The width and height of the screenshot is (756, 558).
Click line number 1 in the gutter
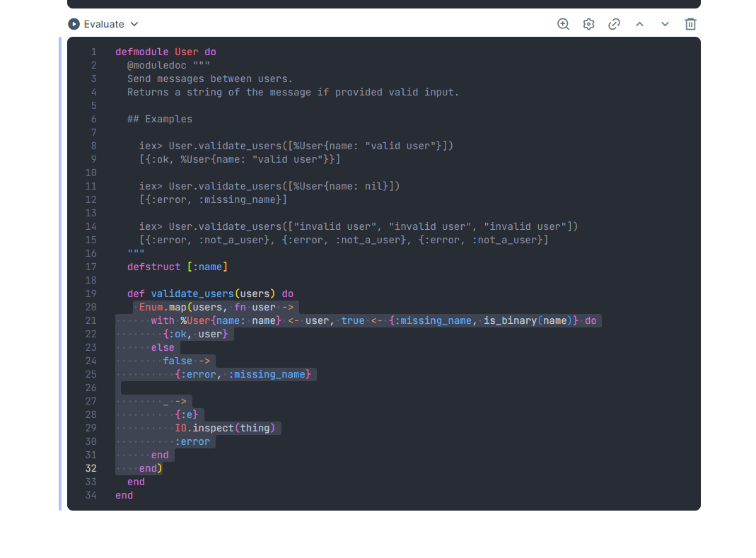click(94, 52)
